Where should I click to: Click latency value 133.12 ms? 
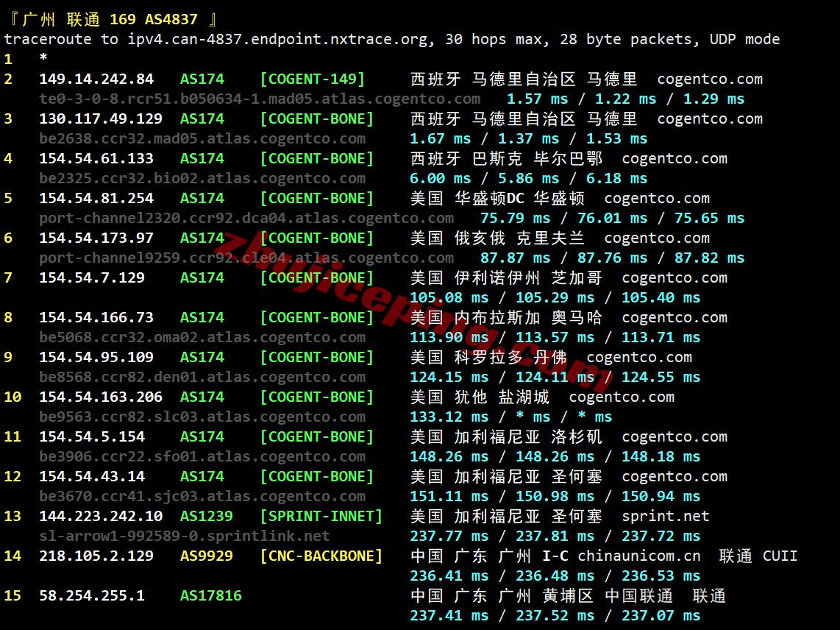pyautogui.click(x=449, y=417)
